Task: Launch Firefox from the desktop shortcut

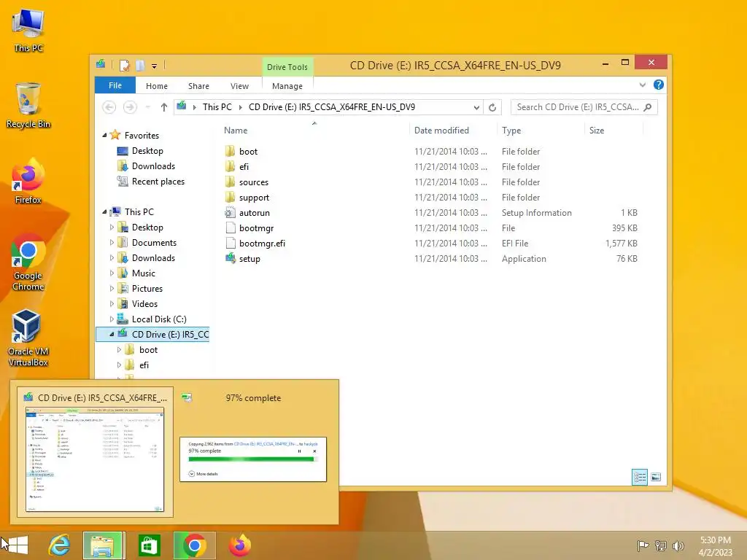Action: click(28, 182)
